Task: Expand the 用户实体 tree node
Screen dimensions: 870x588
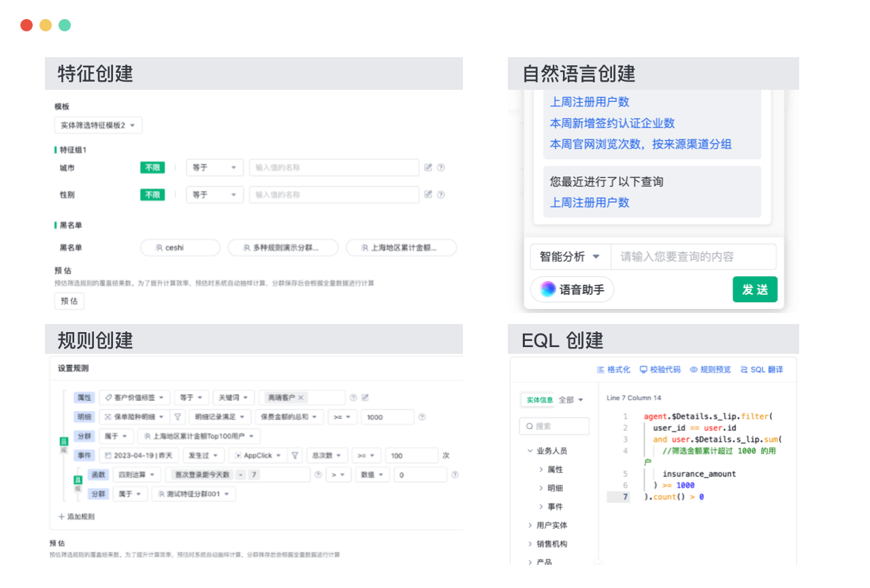Action: point(530,525)
